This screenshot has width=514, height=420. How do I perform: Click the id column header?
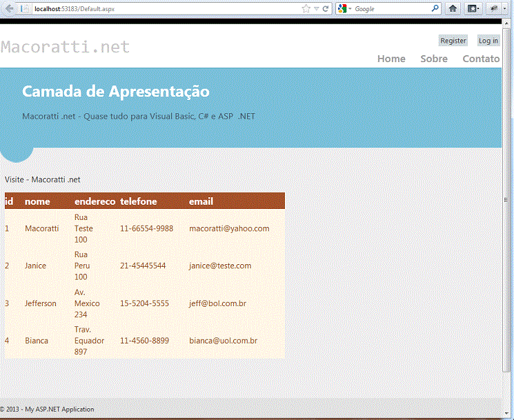click(9, 201)
